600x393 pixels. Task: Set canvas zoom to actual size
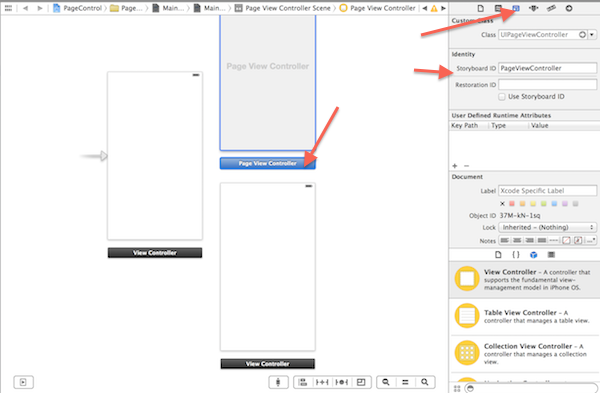(x=405, y=382)
